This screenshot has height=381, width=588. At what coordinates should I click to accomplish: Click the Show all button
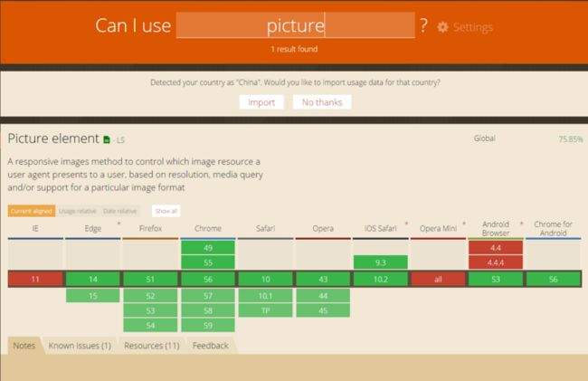click(x=166, y=211)
